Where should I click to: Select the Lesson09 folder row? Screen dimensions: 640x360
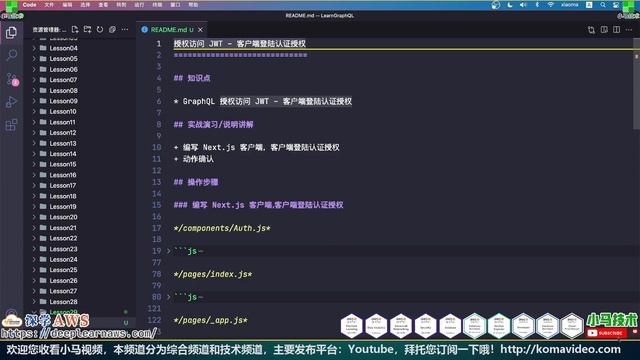point(80,101)
